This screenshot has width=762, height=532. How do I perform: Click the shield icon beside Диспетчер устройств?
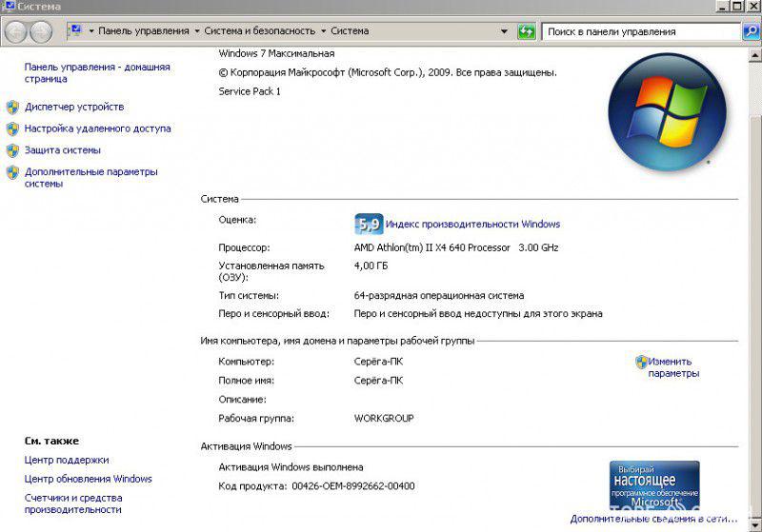coord(12,108)
